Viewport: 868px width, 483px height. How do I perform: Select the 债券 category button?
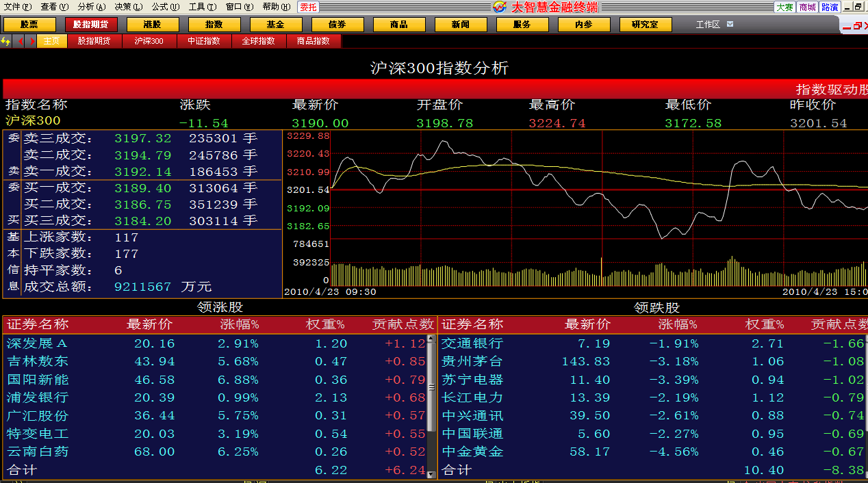click(x=337, y=25)
